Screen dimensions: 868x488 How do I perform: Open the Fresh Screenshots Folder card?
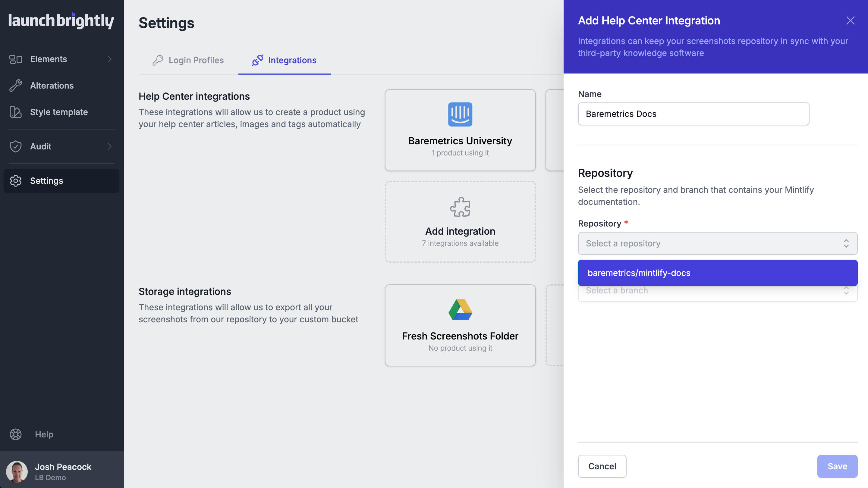[460, 325]
